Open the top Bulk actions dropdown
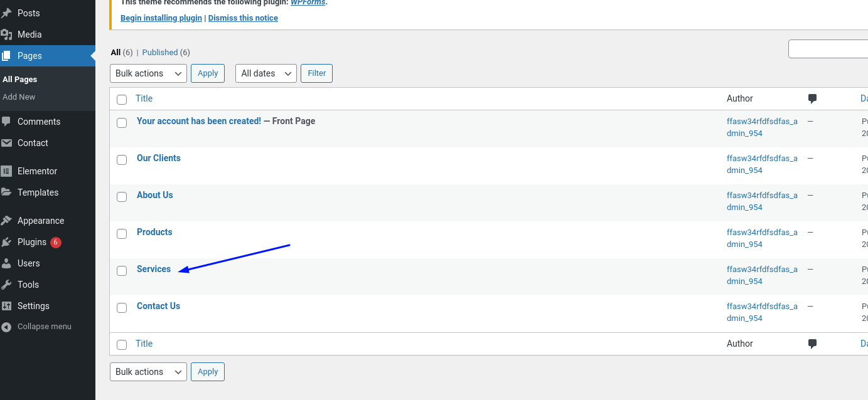This screenshot has height=400, width=868. point(148,73)
